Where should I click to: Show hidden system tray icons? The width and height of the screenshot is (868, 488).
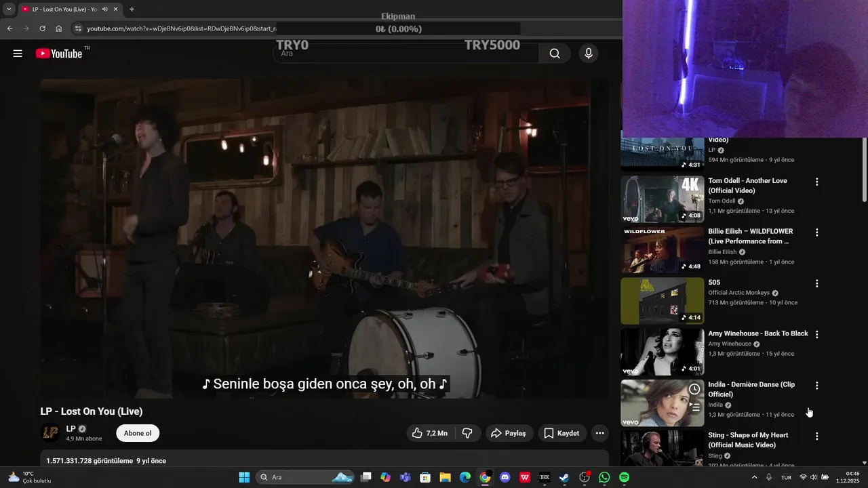pos(755,477)
